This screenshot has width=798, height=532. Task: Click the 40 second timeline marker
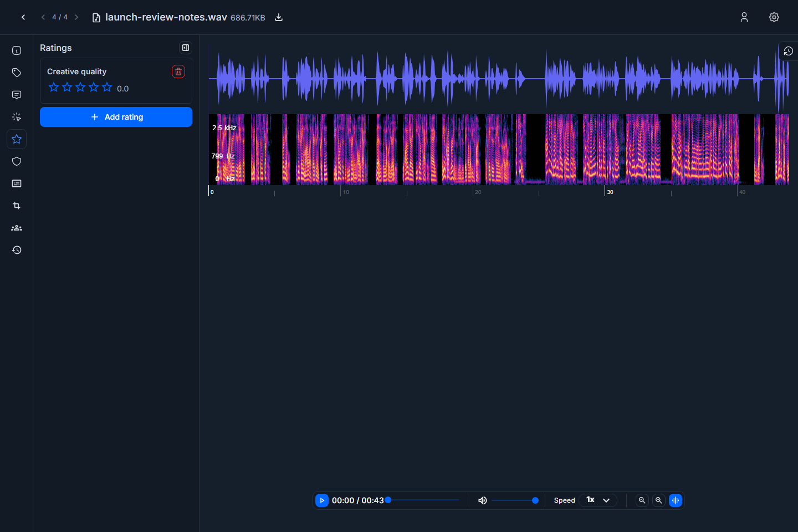[742, 192]
